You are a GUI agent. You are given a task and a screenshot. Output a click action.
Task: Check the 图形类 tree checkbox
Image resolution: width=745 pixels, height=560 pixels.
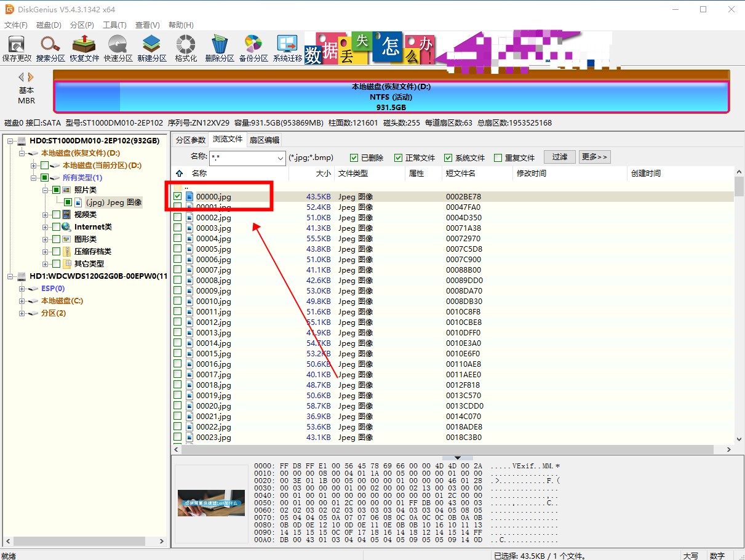click(x=56, y=239)
